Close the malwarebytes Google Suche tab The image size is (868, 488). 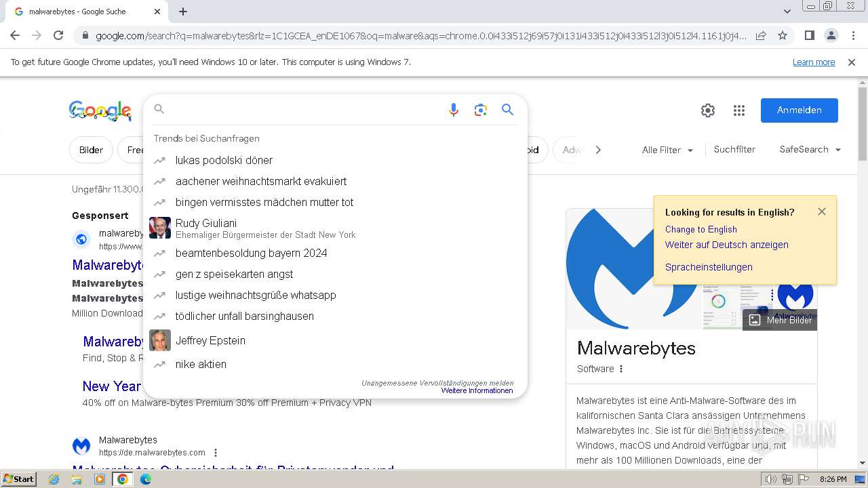157,12
